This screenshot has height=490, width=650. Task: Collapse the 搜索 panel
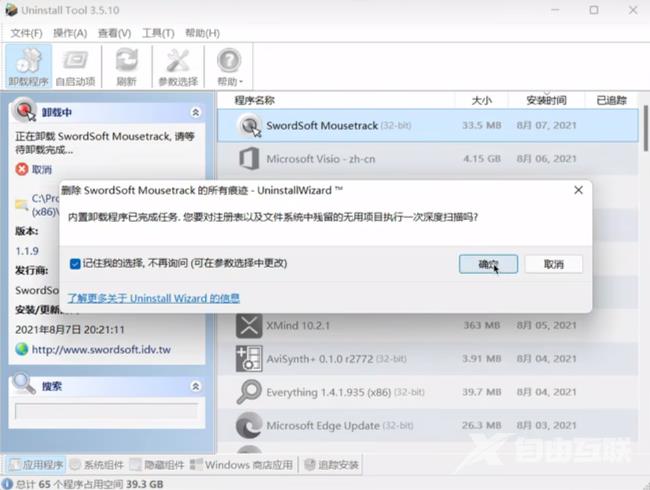click(x=195, y=385)
